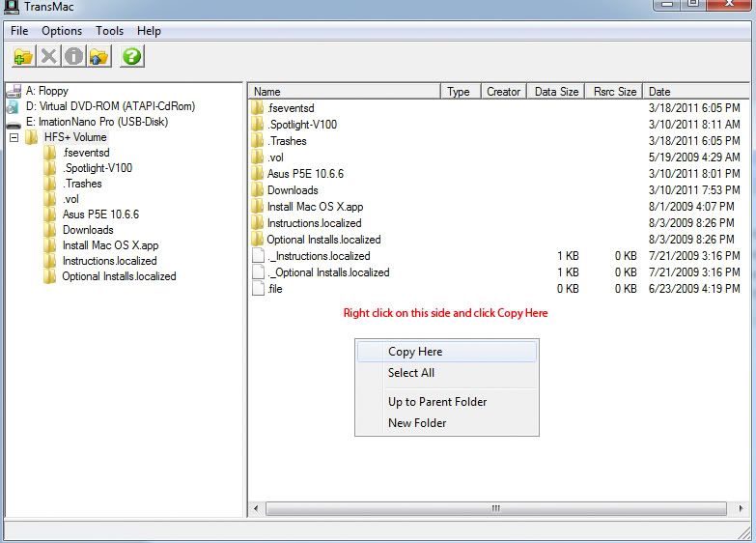Click the info toolbar icon

(73, 56)
